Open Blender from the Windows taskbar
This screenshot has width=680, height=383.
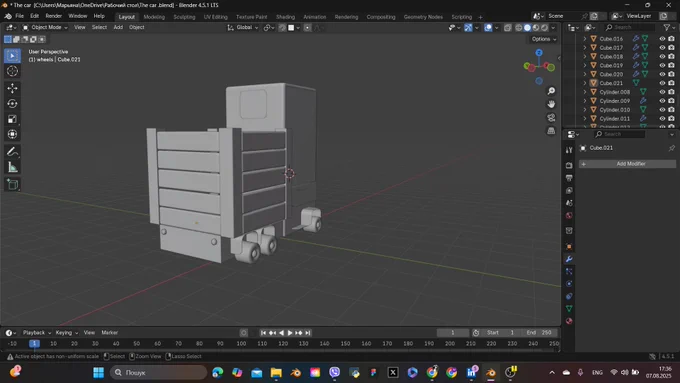pyautogui.click(x=491, y=373)
